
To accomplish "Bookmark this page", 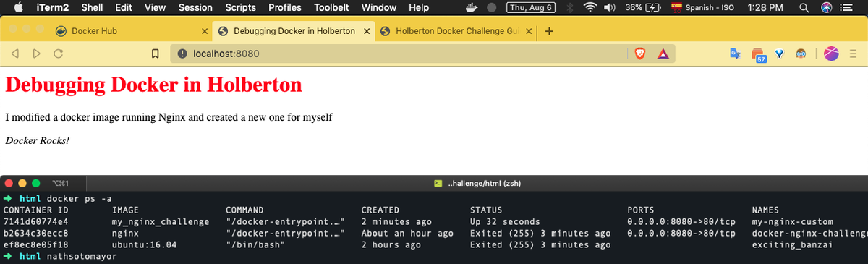I will [155, 54].
